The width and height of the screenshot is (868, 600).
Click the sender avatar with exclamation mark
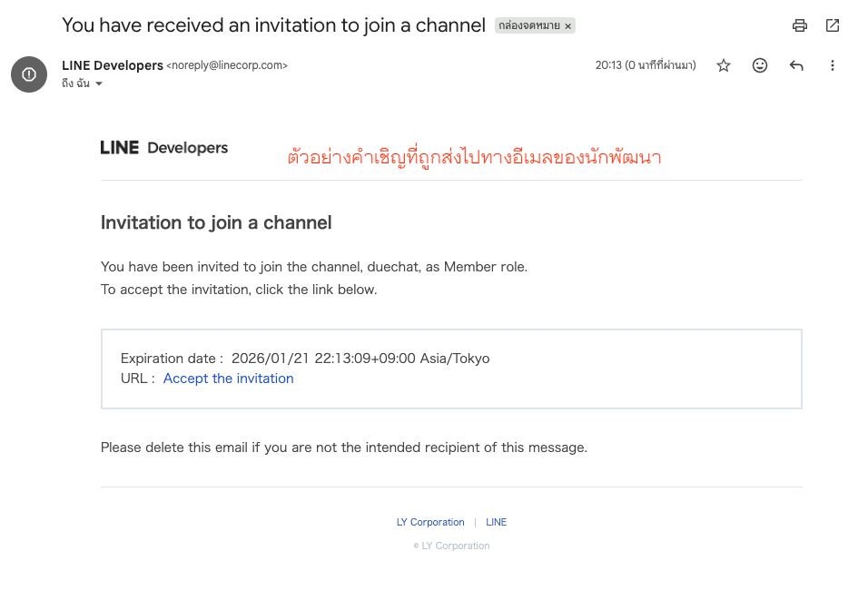coord(29,74)
